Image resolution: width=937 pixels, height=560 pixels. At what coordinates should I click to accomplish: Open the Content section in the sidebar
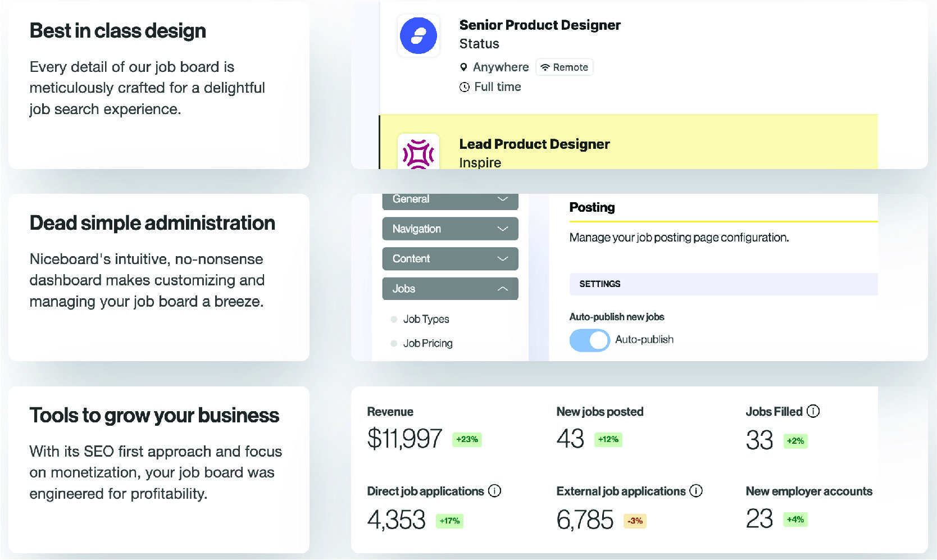pos(449,258)
